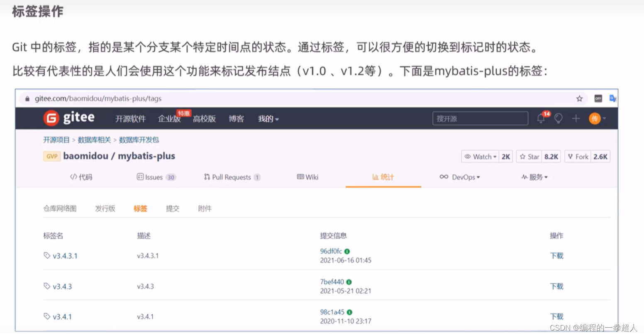Switch to 仓库网络图 sub-tab
This screenshot has height=336, width=644.
point(60,208)
